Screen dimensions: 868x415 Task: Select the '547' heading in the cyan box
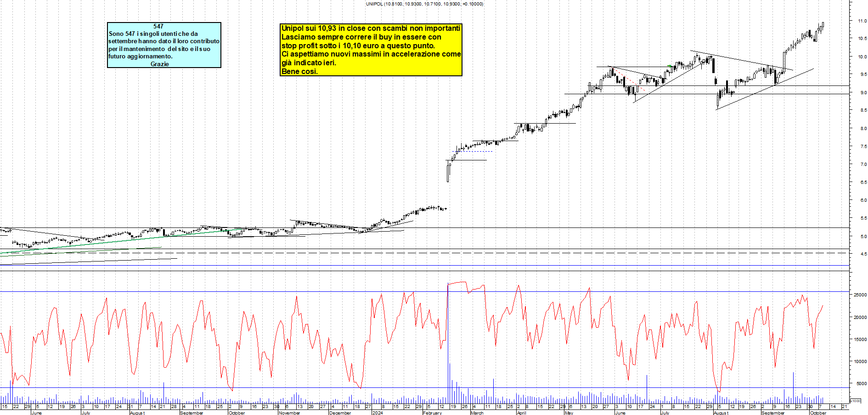(158, 27)
